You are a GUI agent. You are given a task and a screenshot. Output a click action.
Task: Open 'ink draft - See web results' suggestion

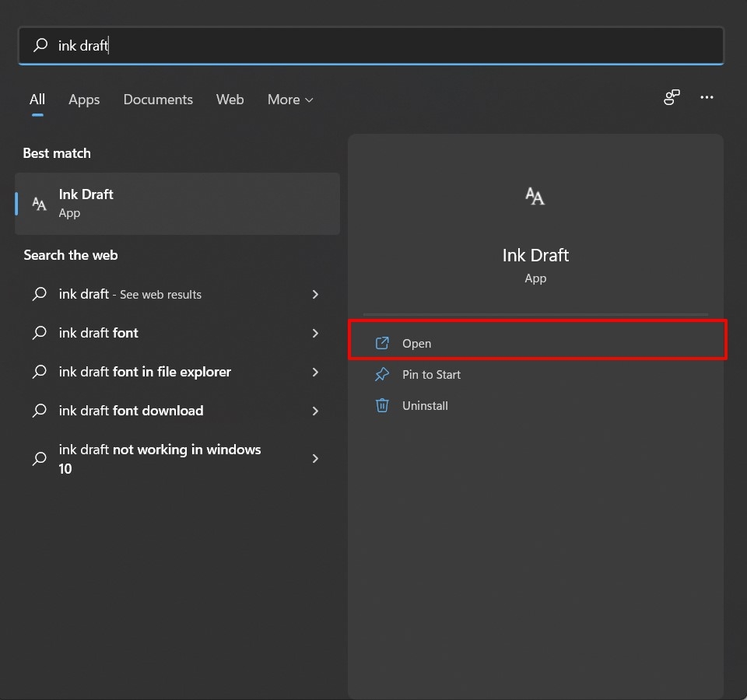point(177,294)
